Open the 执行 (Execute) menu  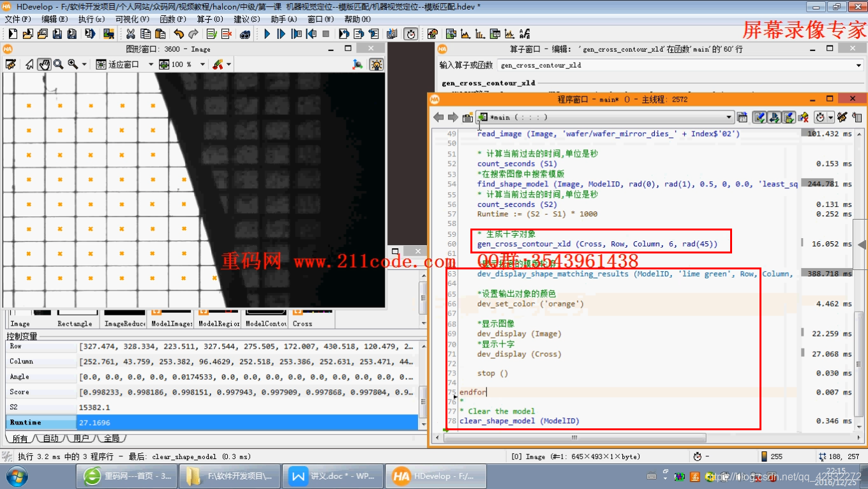(x=92, y=19)
